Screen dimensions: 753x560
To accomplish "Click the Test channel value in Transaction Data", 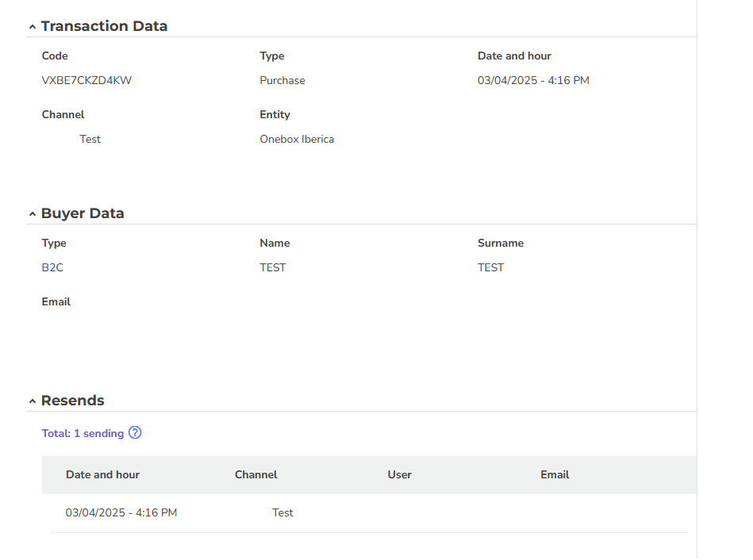I will pyautogui.click(x=90, y=140).
